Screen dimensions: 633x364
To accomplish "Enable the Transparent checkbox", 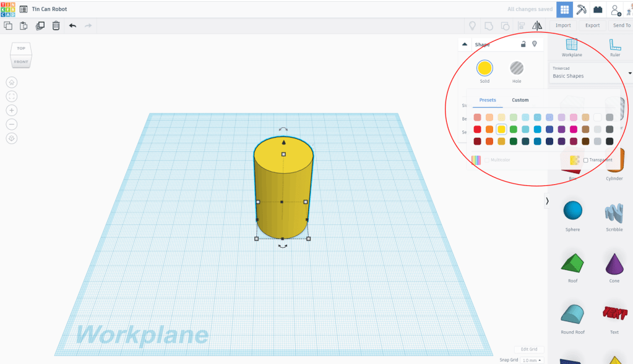I will coord(586,160).
